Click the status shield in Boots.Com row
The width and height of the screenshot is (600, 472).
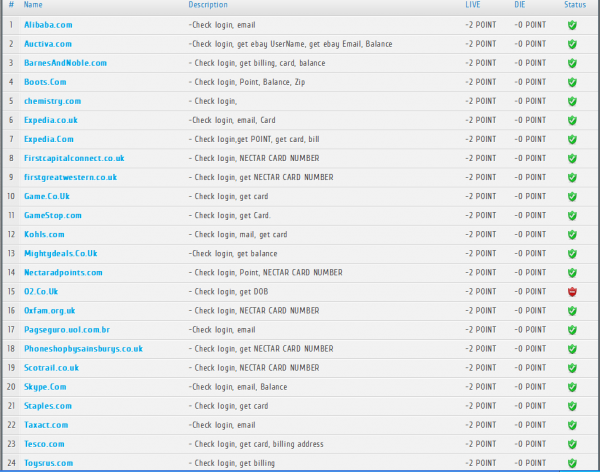coord(572,82)
